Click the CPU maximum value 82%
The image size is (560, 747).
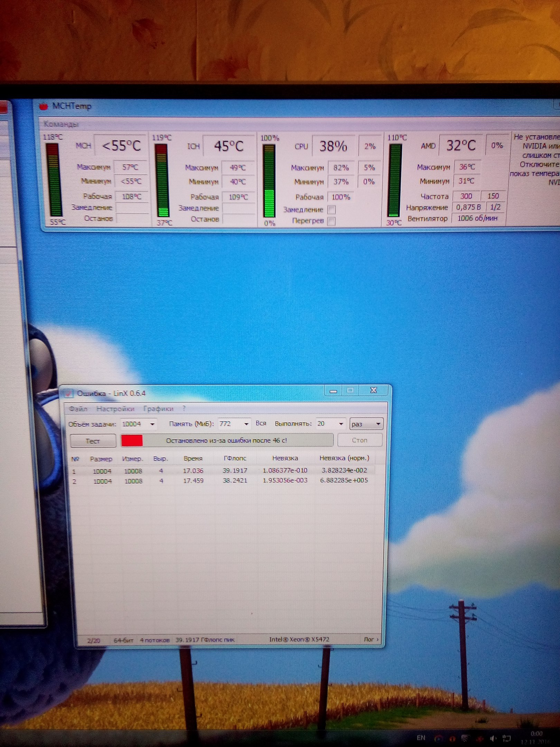(341, 168)
